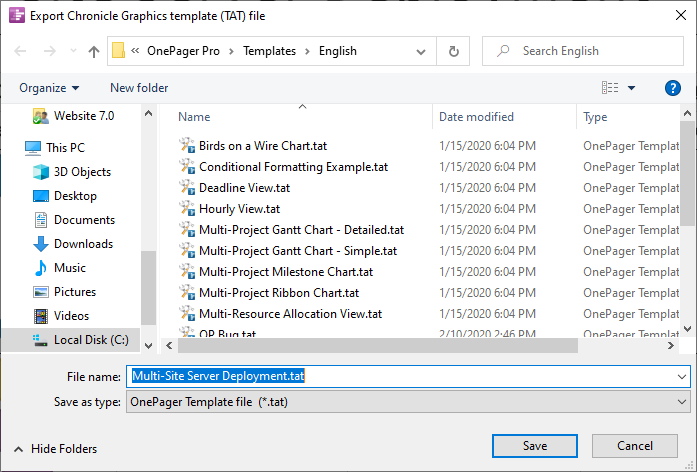Save the template file
697x472 pixels.
point(535,446)
